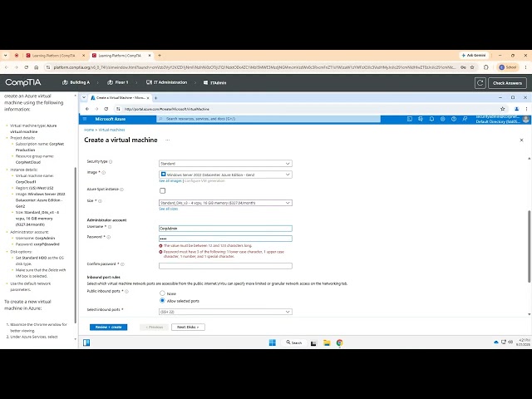The height and width of the screenshot is (399, 532).
Task: Open the Azure feedback icon
Action: 465,119
